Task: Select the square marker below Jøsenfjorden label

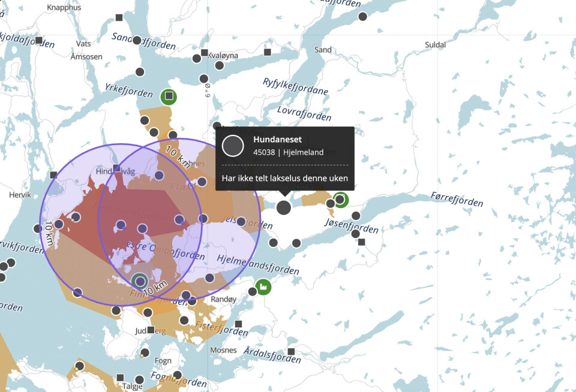Action: 361,242
